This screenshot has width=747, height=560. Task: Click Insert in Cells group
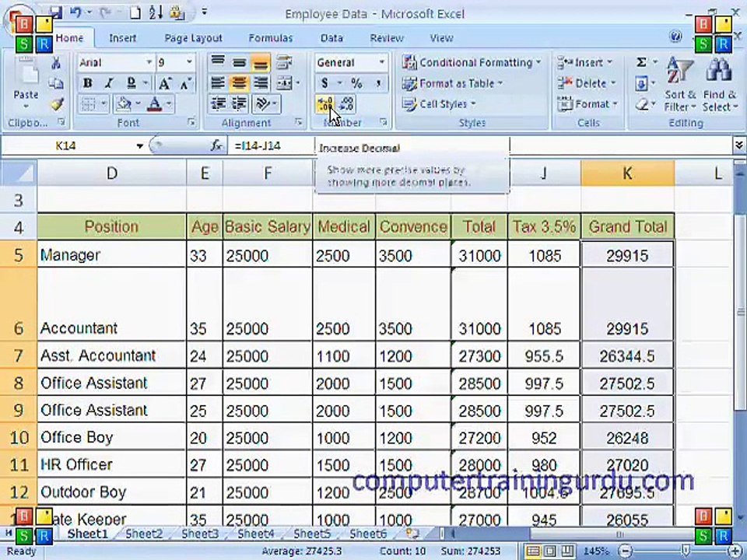click(x=585, y=62)
